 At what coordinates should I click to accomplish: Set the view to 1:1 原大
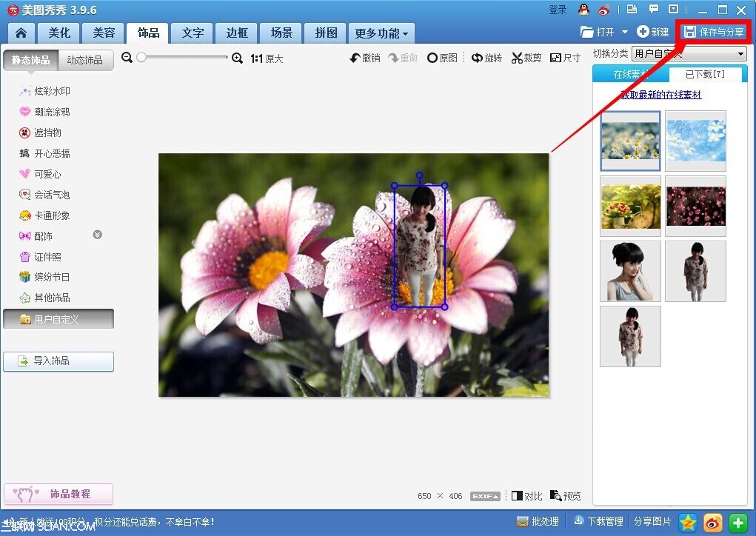coord(267,58)
